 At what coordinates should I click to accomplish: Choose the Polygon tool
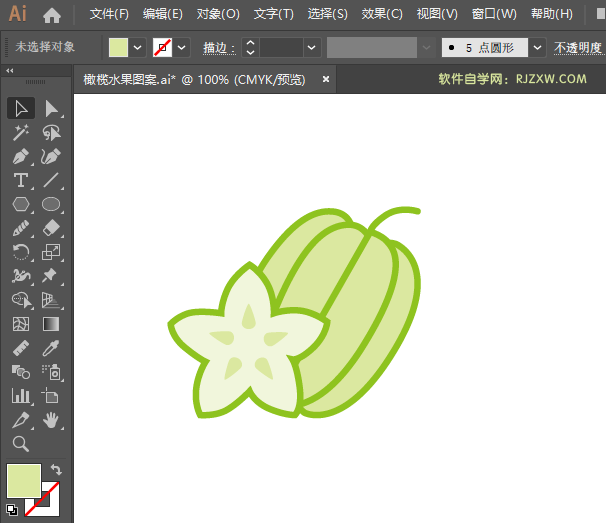click(x=21, y=204)
